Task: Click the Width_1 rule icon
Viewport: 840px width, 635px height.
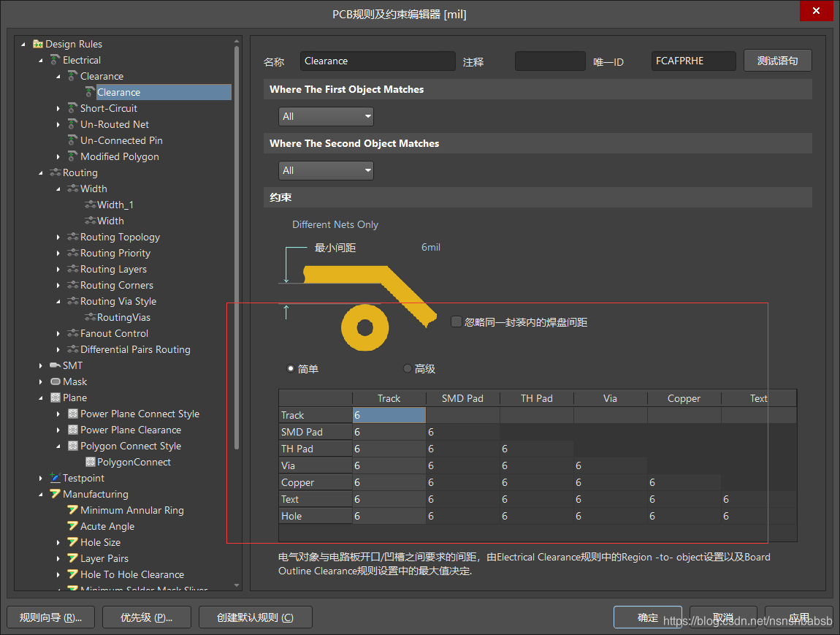Action: point(90,205)
